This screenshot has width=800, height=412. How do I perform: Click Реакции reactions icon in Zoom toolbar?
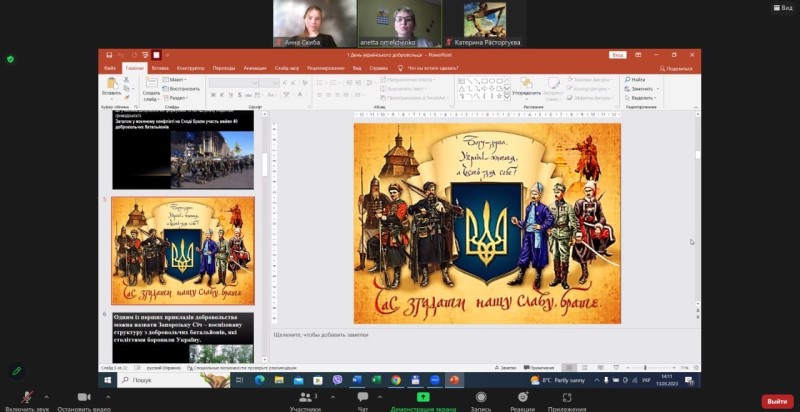pos(522,397)
